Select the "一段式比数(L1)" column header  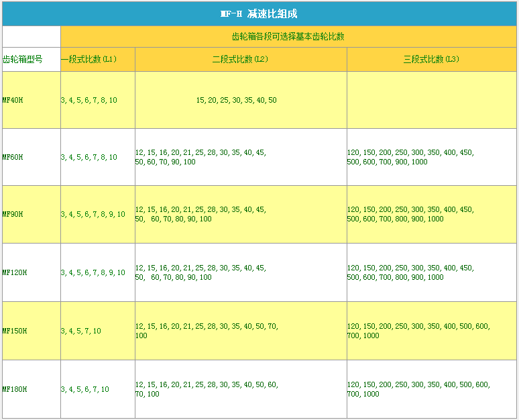89,59
